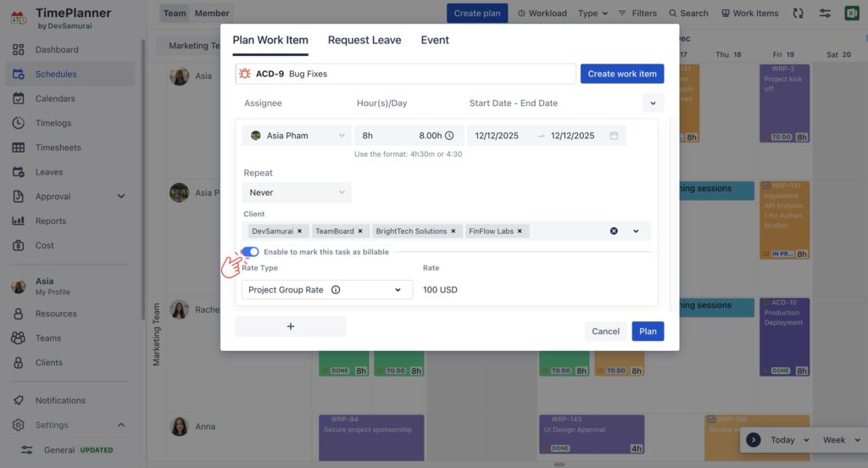Click the refresh sync icon in toolbar
This screenshot has width=868, height=468.
click(798, 14)
